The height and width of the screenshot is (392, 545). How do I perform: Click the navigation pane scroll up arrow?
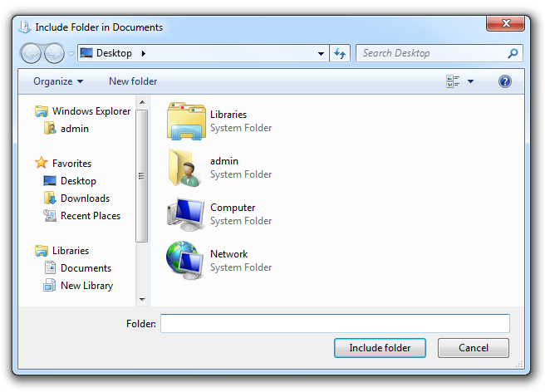(x=142, y=102)
